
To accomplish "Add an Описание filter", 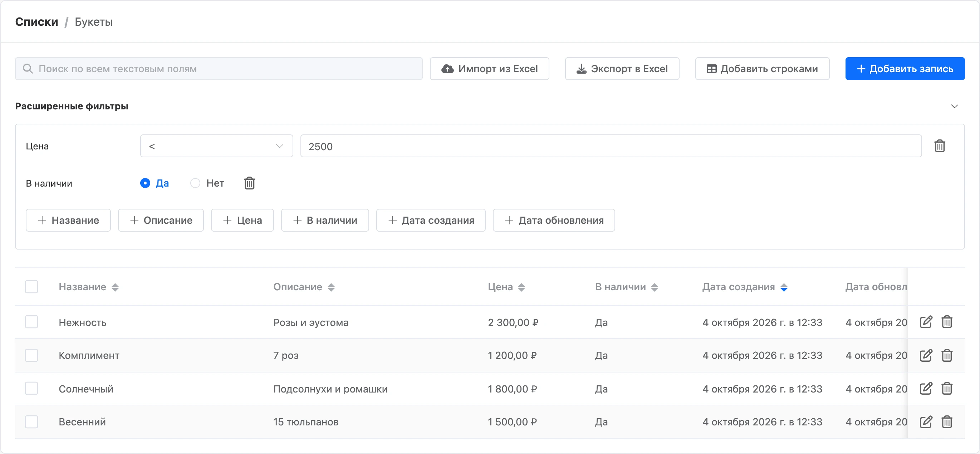I will (x=161, y=220).
